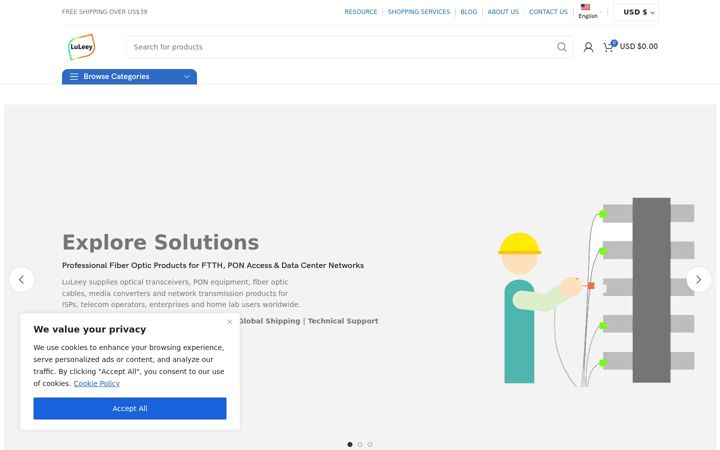This screenshot has height=450, width=720.
Task: Click the US flag language icon
Action: click(x=585, y=7)
